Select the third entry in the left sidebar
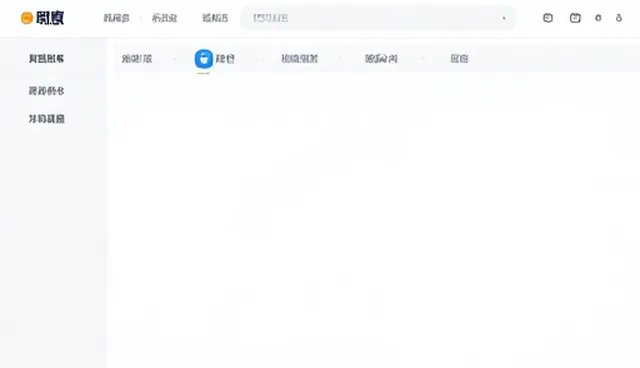The image size is (640, 368). click(47, 119)
